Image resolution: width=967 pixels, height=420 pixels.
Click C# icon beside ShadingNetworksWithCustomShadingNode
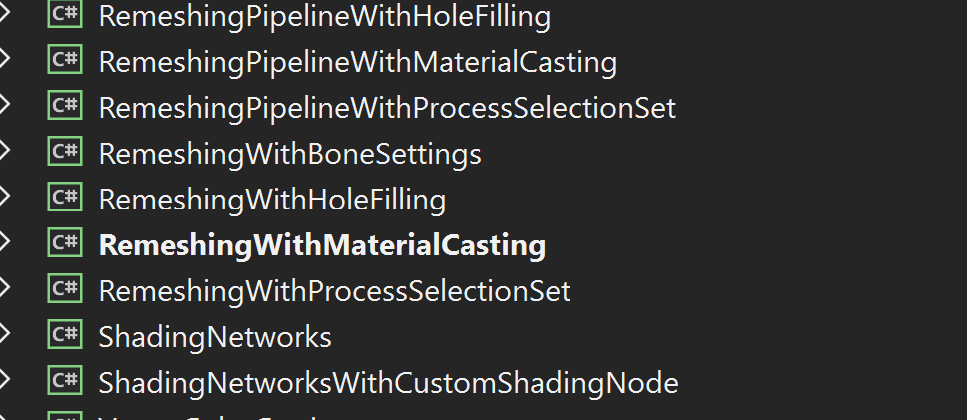pos(65,379)
